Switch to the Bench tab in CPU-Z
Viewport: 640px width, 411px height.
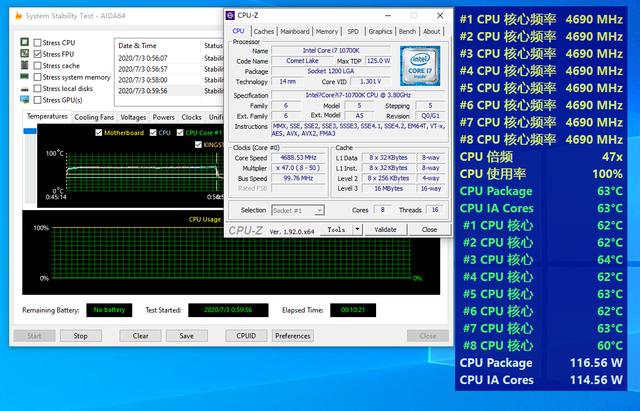(x=407, y=31)
